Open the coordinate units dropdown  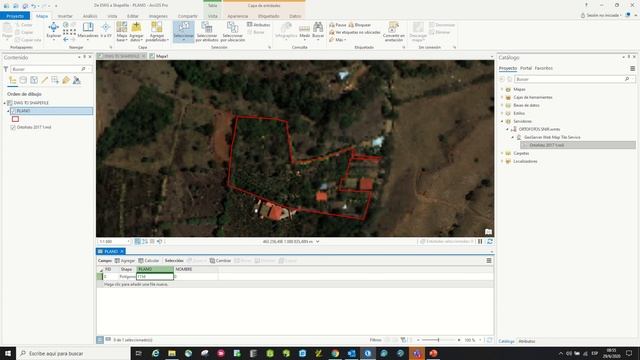318,242
